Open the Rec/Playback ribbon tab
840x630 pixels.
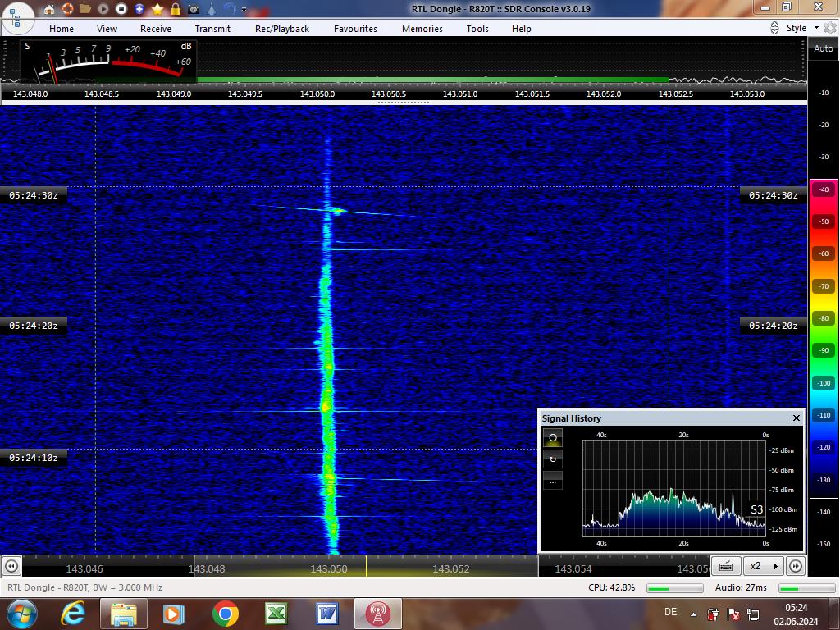[x=282, y=29]
